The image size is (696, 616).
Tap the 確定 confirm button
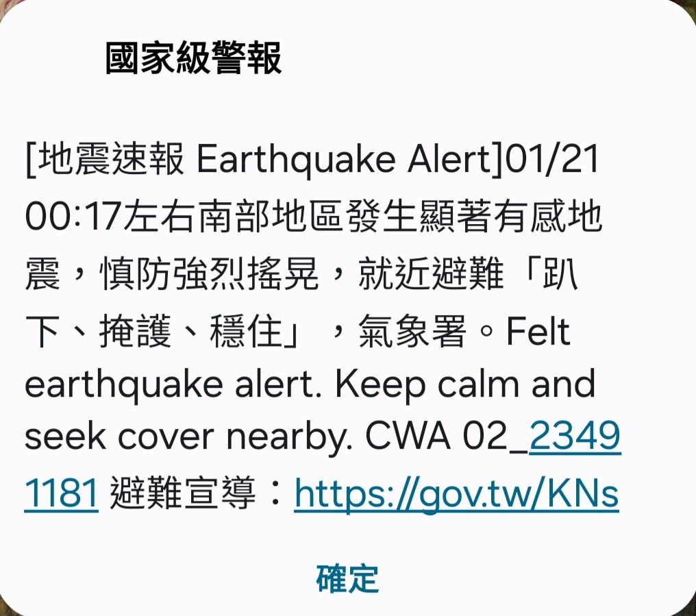tap(347, 579)
